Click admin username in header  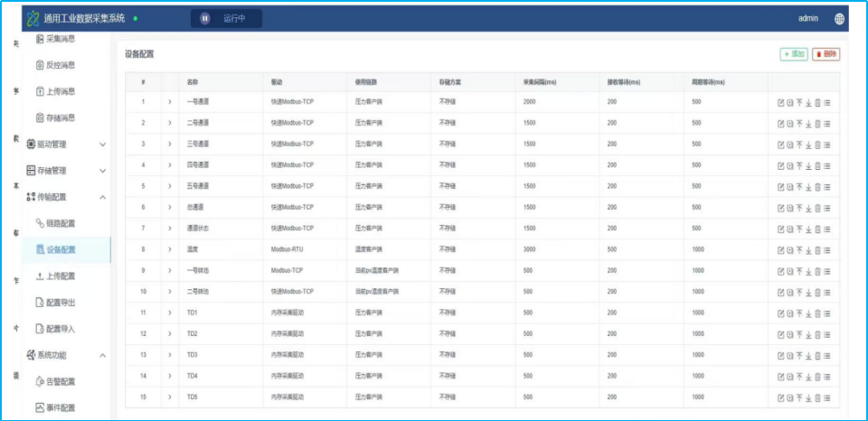coord(808,18)
